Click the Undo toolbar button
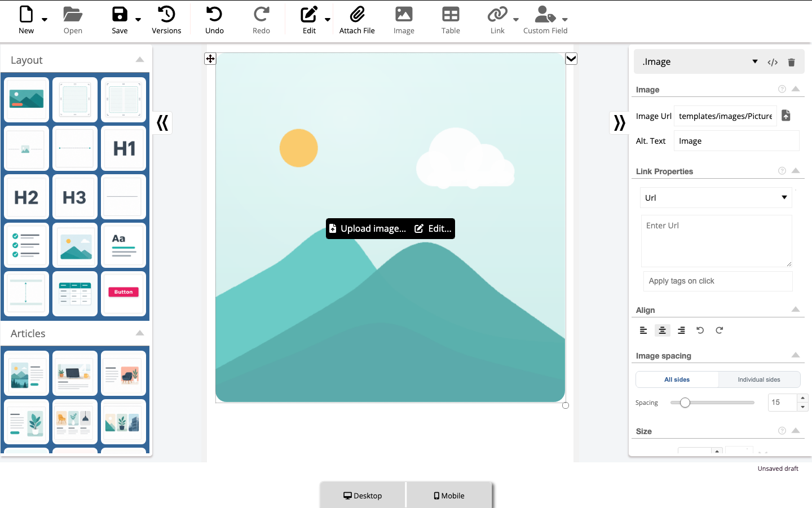 coord(214,21)
